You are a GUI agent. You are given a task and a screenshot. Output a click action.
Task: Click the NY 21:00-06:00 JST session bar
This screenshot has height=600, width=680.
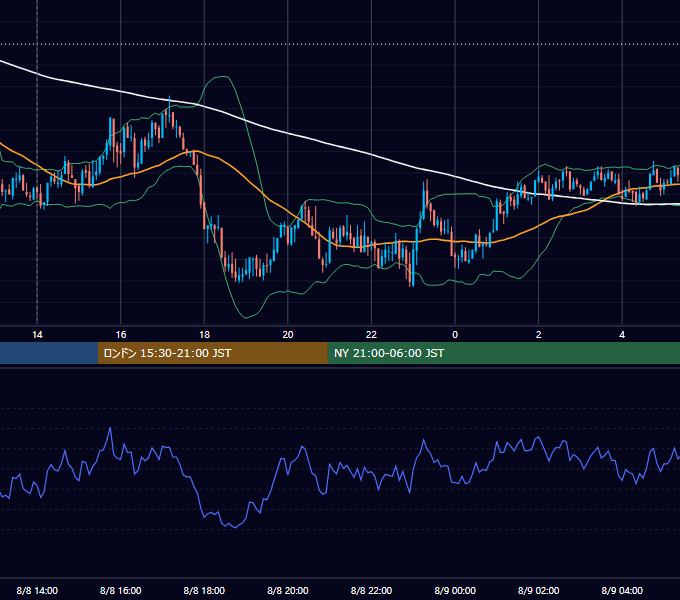point(503,353)
